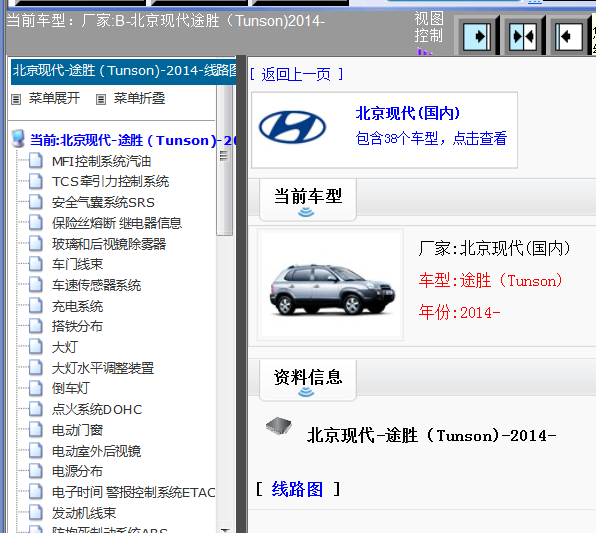596x533 pixels.
Task: Click the Hyundai logo image
Action: [292, 127]
